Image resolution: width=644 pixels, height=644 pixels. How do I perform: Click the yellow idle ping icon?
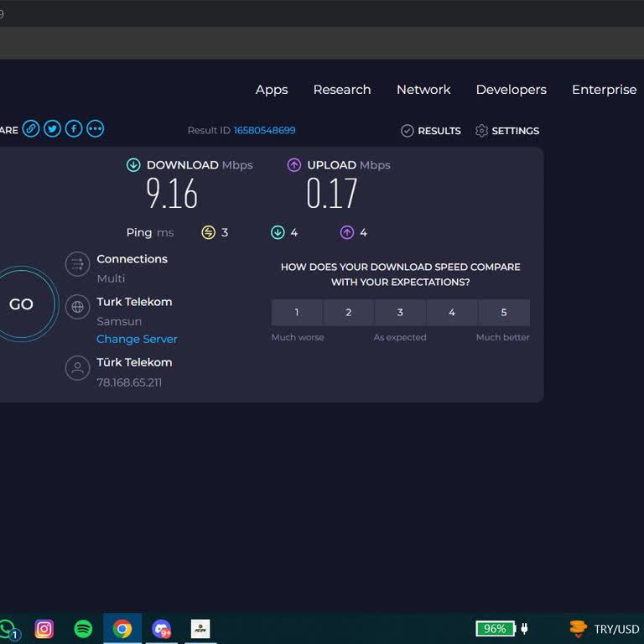click(208, 232)
